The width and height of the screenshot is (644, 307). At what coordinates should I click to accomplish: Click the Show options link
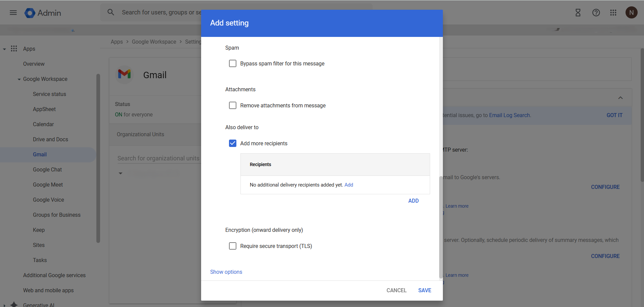pyautogui.click(x=226, y=272)
